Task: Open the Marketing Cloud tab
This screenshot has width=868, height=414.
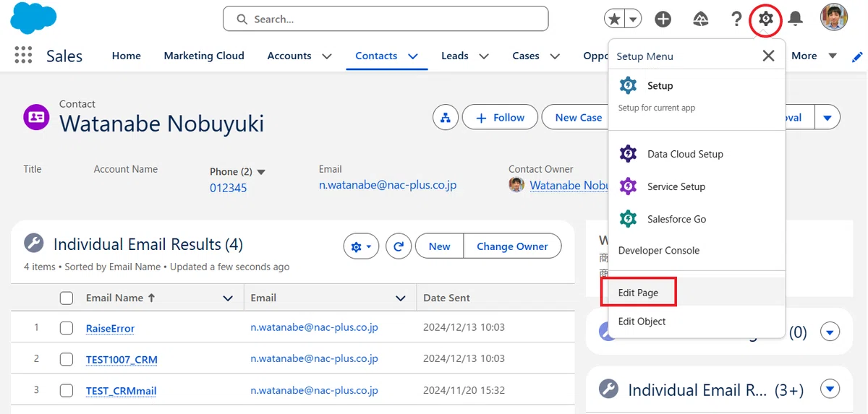Action: coord(204,56)
